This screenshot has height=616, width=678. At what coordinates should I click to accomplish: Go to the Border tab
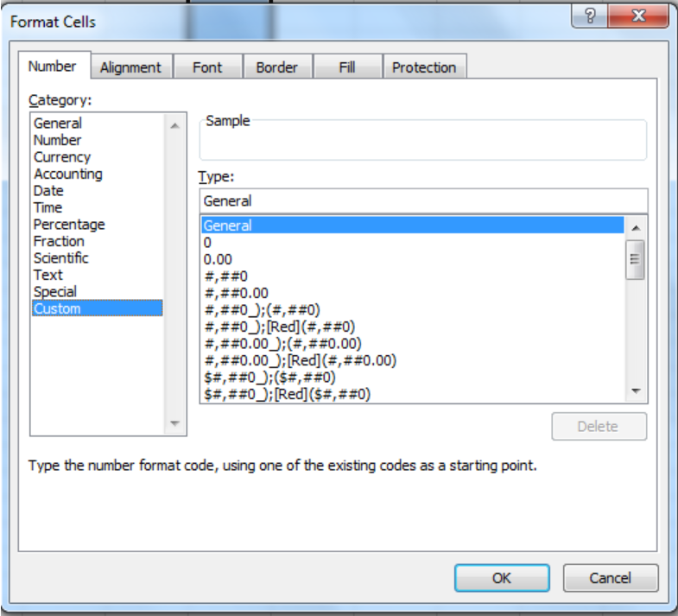coord(276,67)
